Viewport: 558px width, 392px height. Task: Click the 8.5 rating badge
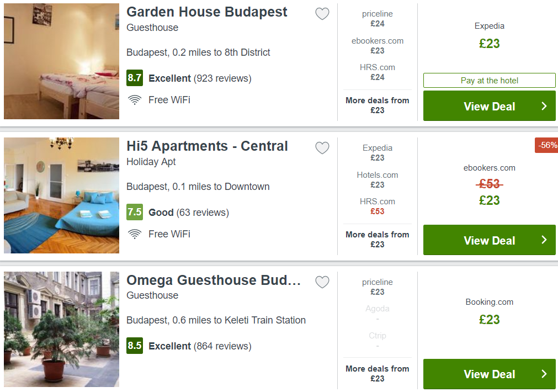click(135, 346)
